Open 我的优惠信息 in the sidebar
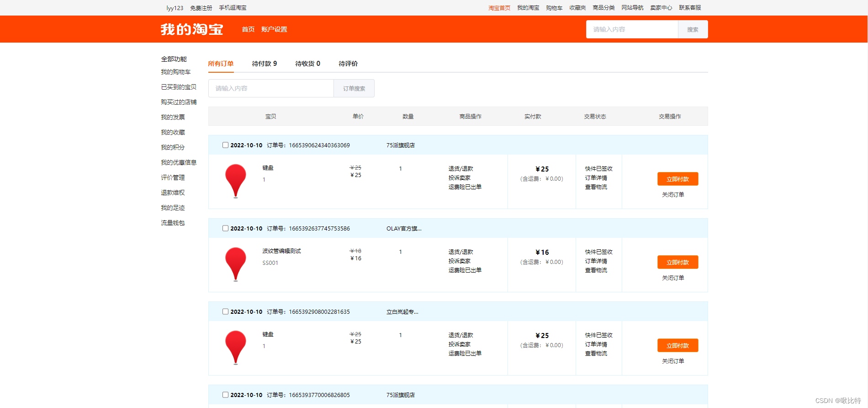This screenshot has height=408, width=868. (x=179, y=162)
